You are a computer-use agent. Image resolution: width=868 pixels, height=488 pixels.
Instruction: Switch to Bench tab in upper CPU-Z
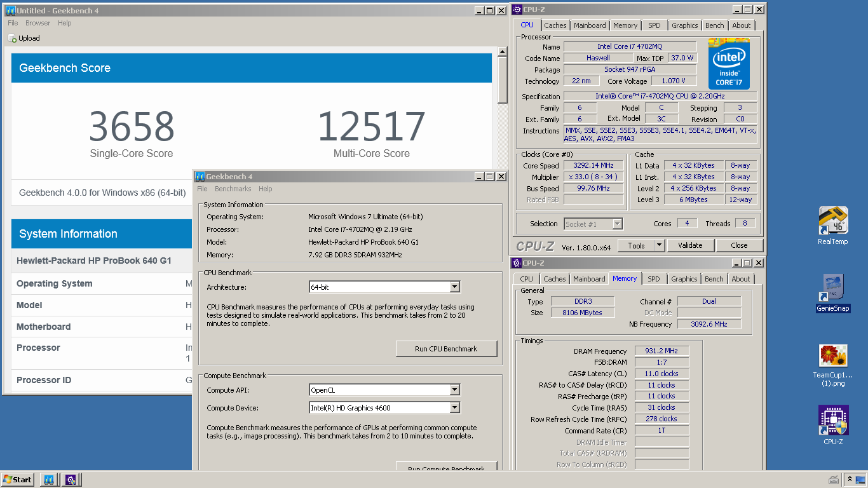714,25
